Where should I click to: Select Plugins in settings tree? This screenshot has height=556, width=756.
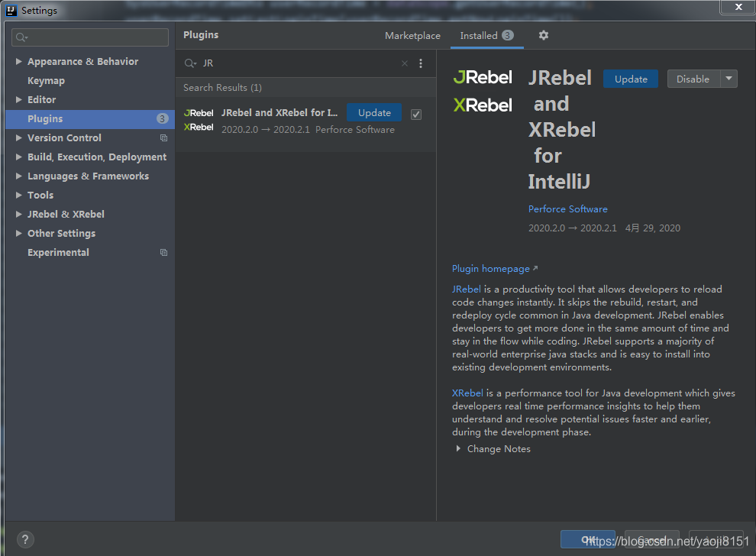[90, 118]
